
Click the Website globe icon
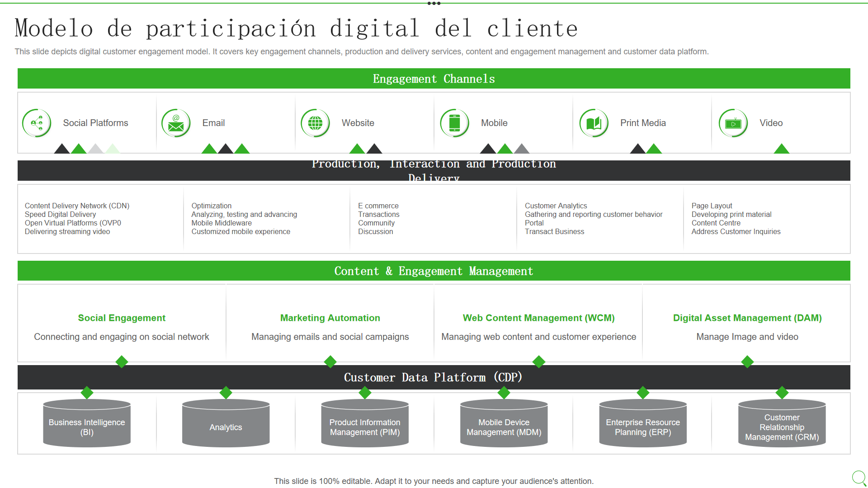coord(316,123)
